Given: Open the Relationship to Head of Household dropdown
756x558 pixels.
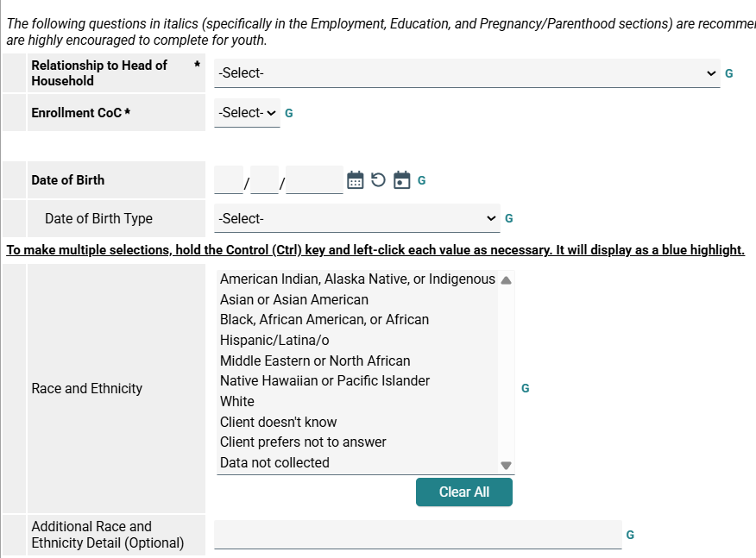Looking at the screenshot, I should point(467,73).
